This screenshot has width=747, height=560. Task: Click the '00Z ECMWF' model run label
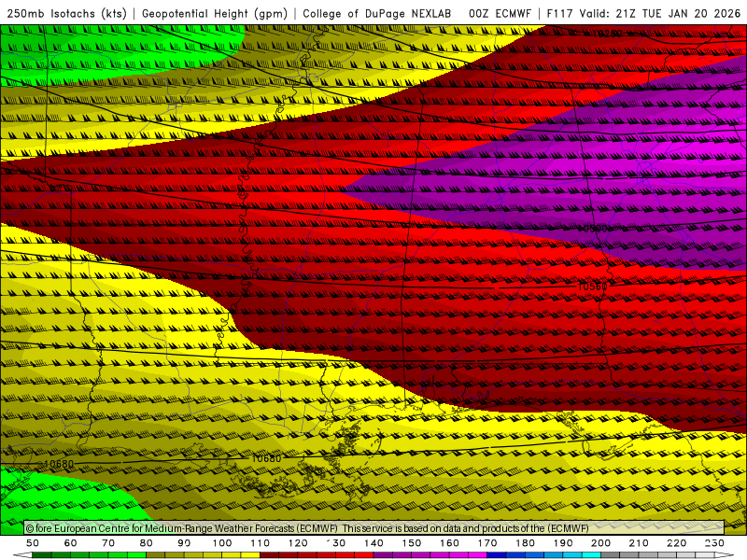[x=500, y=14]
